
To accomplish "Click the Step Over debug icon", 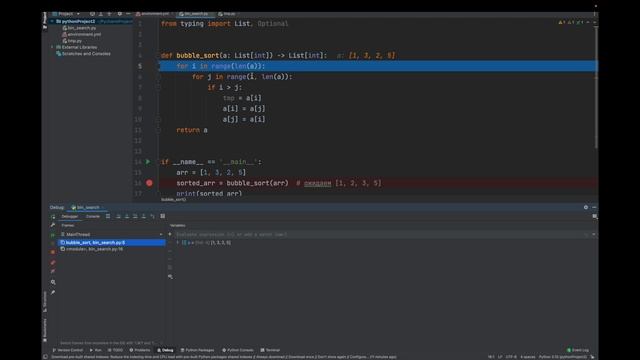I will click(118, 216).
